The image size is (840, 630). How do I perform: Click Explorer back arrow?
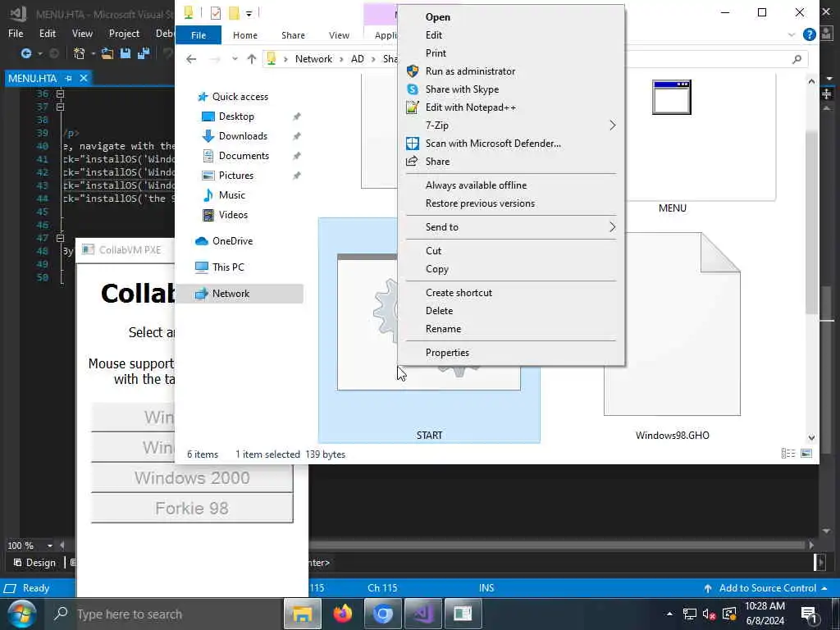pos(191,59)
